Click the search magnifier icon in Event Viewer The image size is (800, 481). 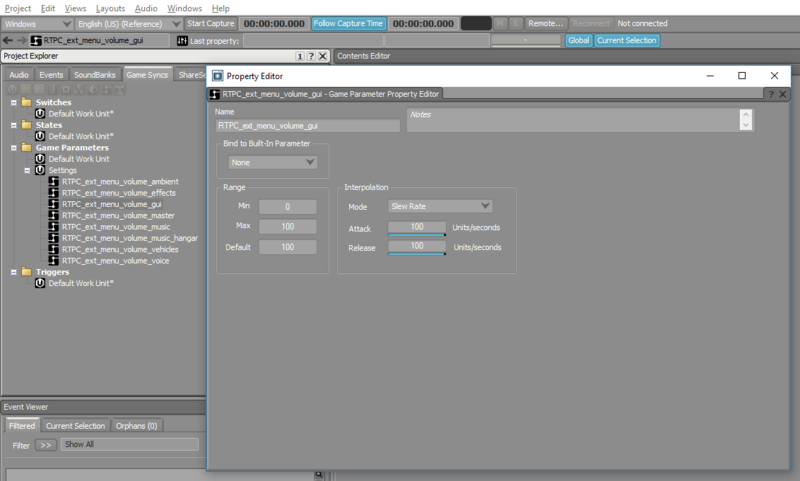tap(319, 474)
